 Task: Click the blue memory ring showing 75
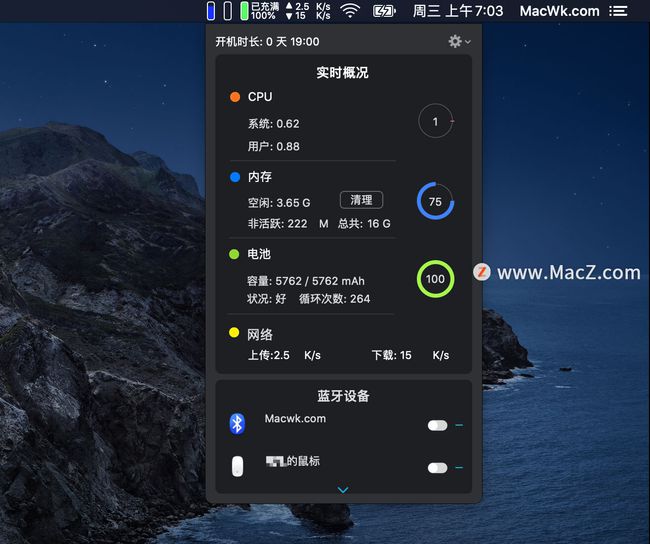tap(435, 201)
